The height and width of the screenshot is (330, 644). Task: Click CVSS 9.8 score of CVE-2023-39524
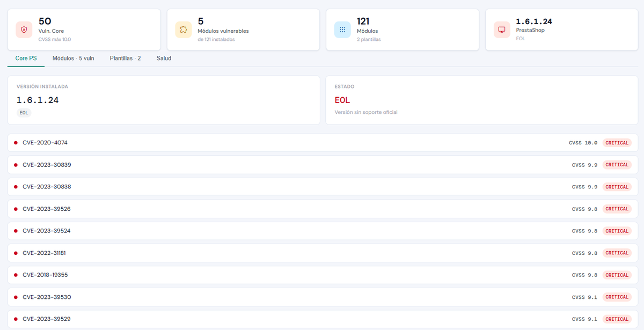(x=584, y=231)
